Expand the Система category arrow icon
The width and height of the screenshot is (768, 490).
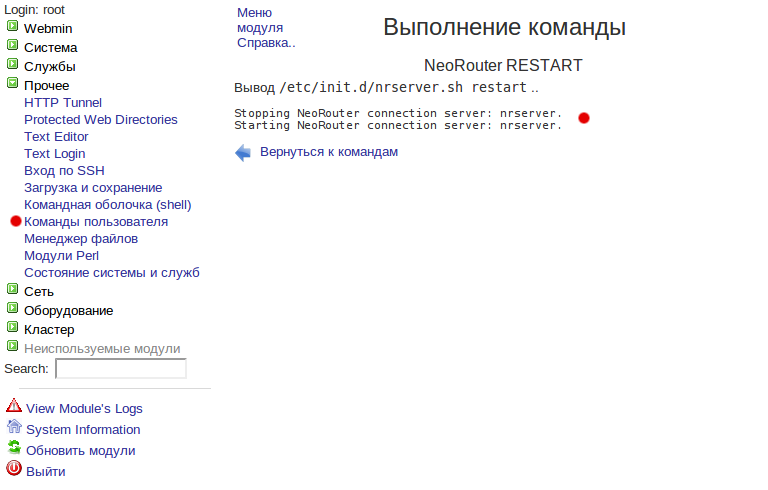[x=13, y=45]
